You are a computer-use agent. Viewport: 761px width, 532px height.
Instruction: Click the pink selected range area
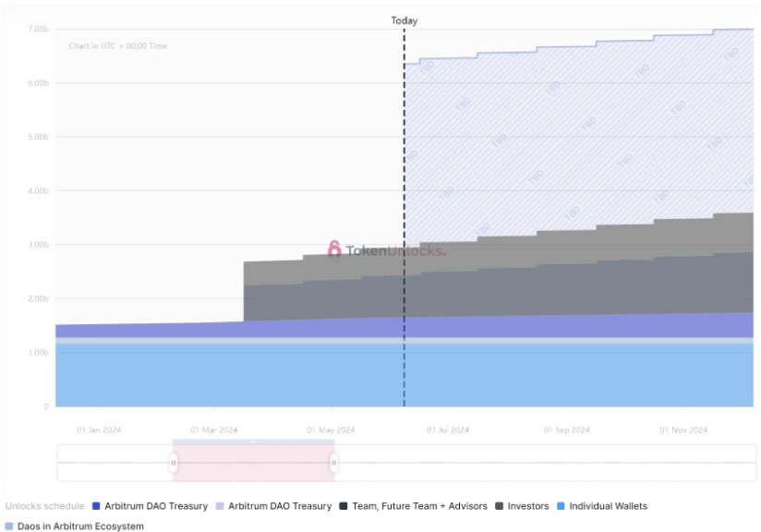tap(253, 463)
